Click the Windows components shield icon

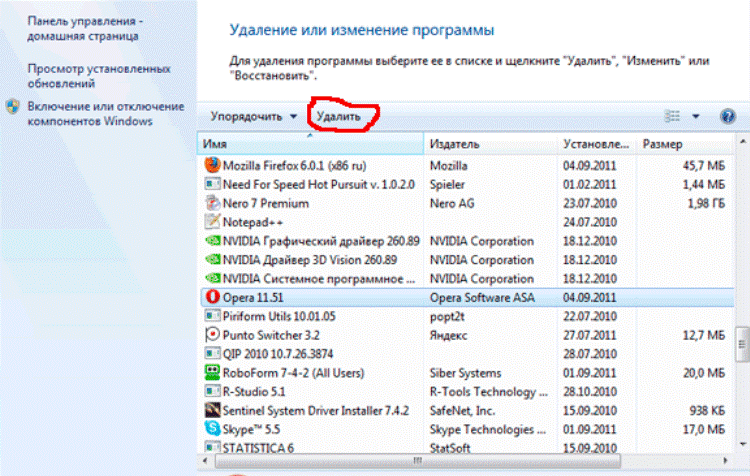click(x=13, y=107)
